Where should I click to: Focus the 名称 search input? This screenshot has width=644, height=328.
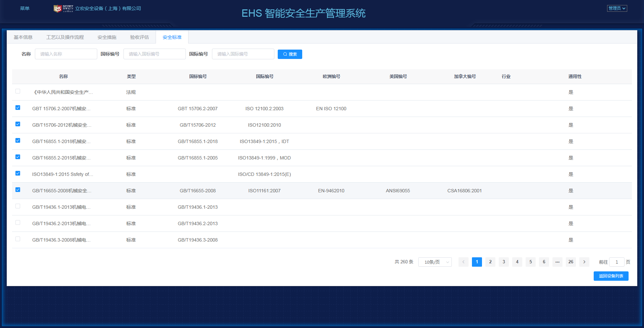point(66,54)
